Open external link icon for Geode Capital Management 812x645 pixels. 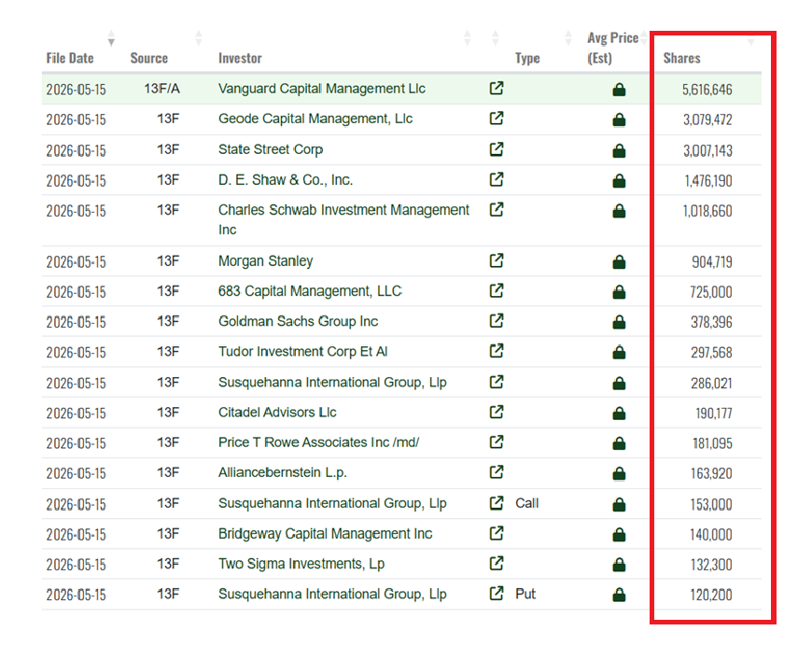click(497, 119)
